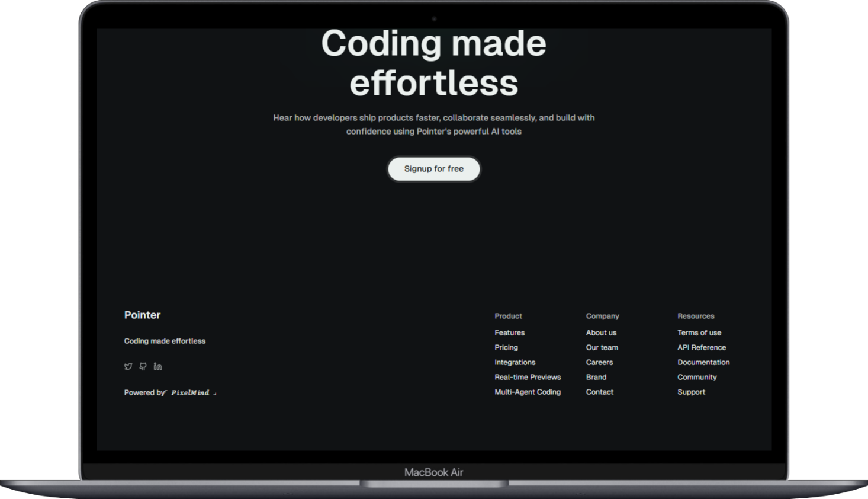868x499 pixels.
Task: Go to the Pricing page link
Action: (x=506, y=347)
